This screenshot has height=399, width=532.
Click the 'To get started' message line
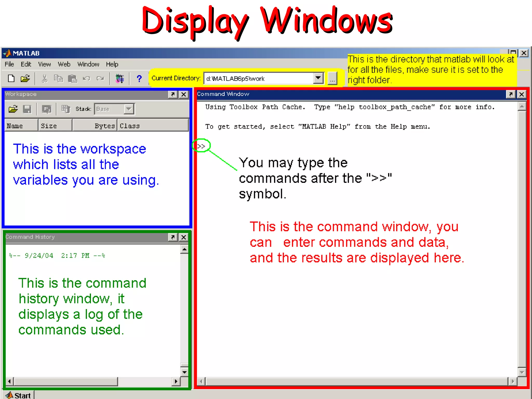(318, 127)
